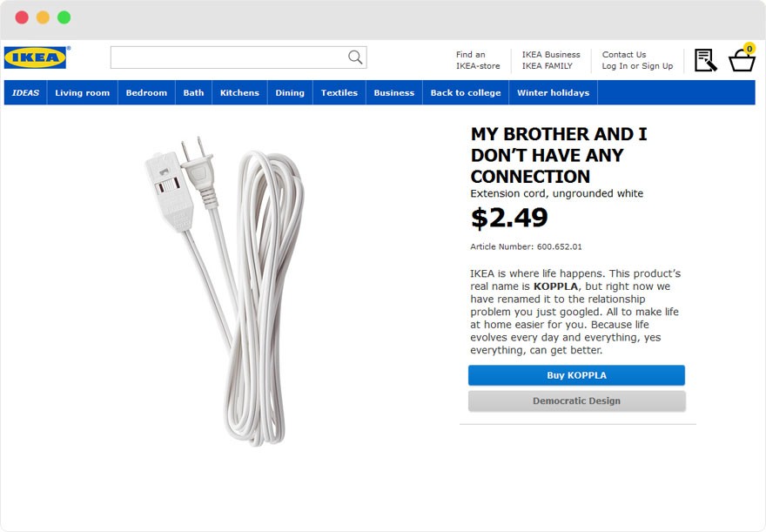Click the search input field
Viewport: 766px width, 532px height.
(228, 57)
